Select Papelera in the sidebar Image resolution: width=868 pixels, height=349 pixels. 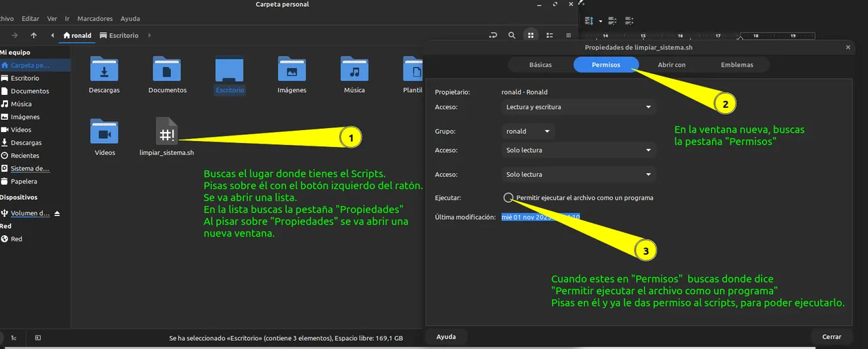[24, 182]
